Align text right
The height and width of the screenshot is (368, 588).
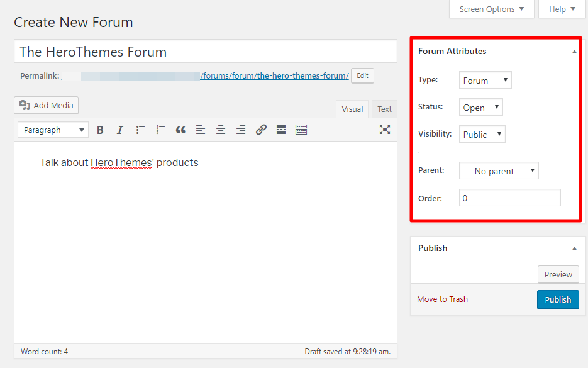(x=241, y=130)
